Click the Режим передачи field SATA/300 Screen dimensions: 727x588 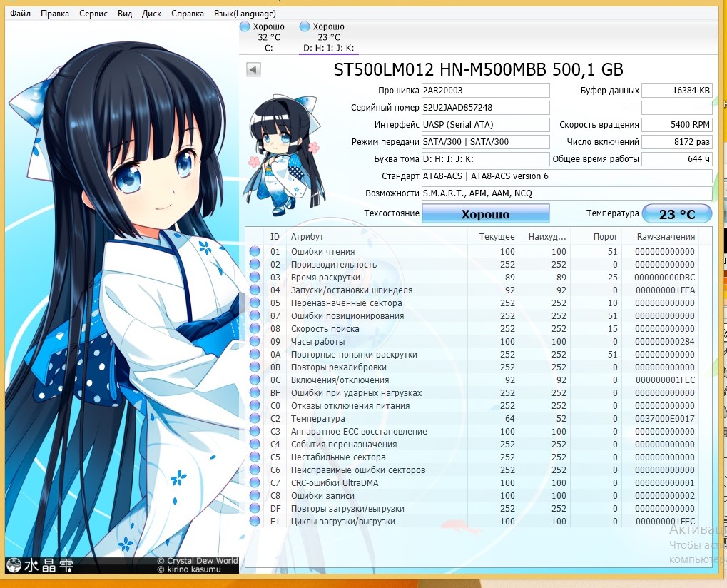click(485, 142)
